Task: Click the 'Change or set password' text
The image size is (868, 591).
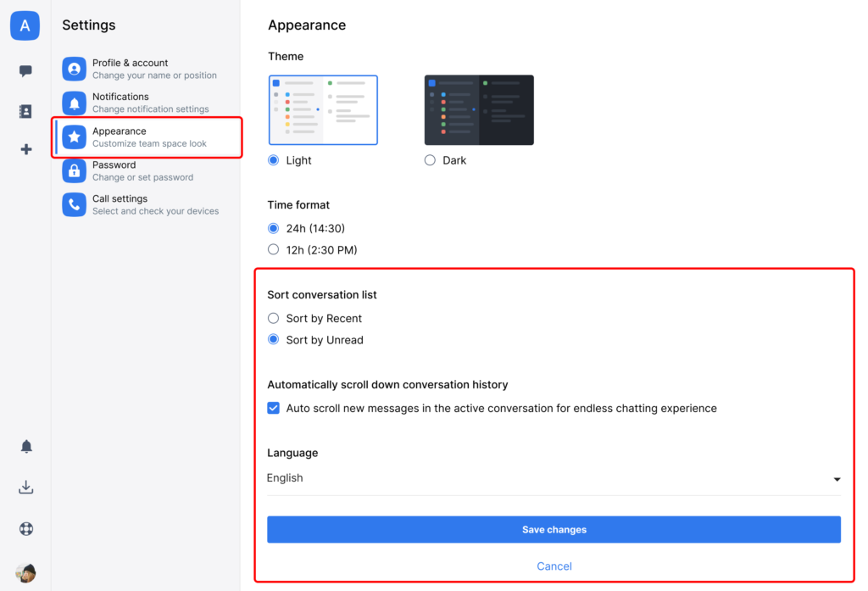Action: tap(142, 177)
